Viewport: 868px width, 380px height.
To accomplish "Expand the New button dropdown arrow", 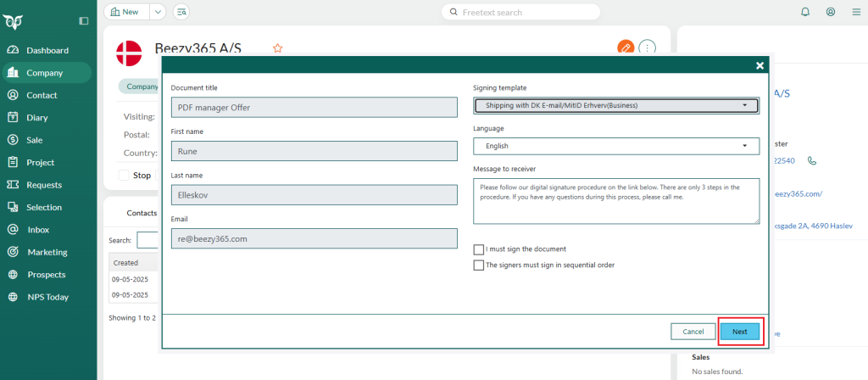I will (x=158, y=12).
